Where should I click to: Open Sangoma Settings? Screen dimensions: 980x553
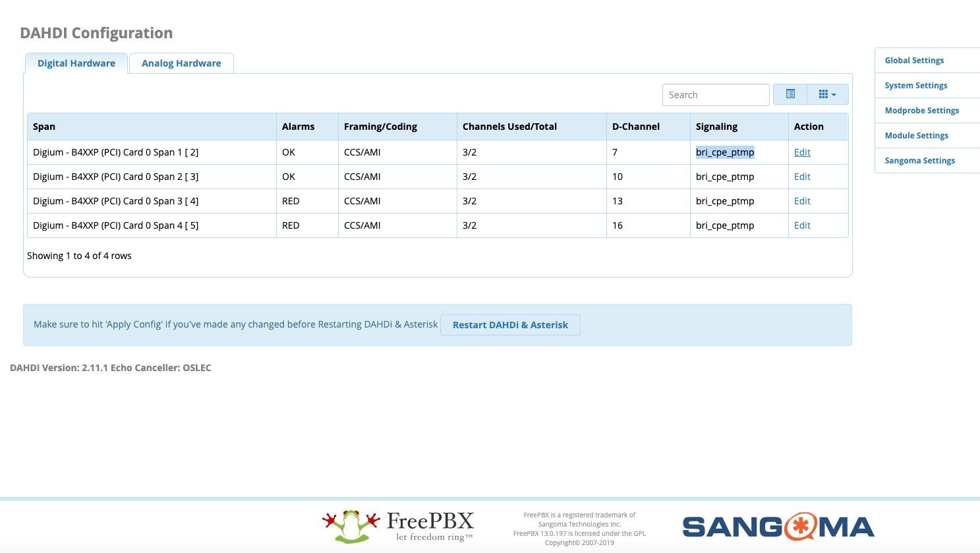pos(919,161)
